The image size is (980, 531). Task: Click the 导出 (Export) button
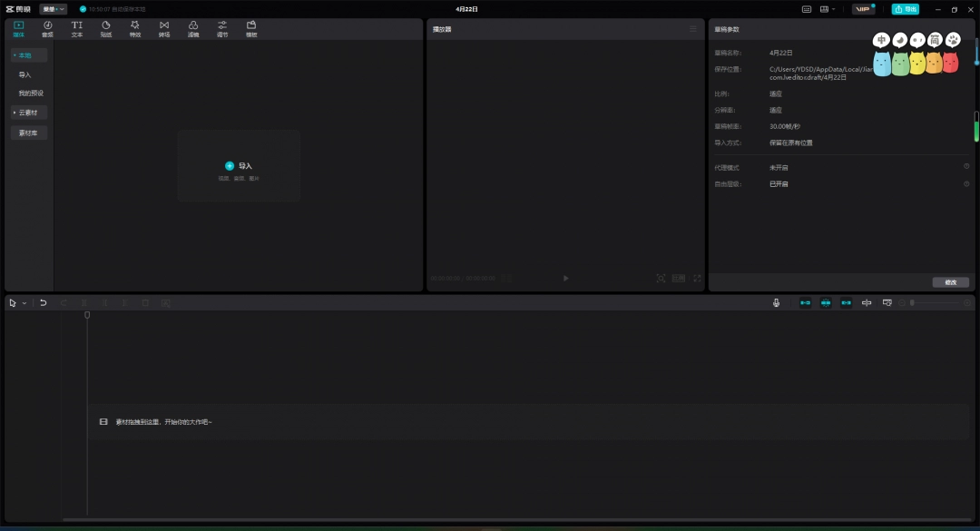tap(905, 9)
